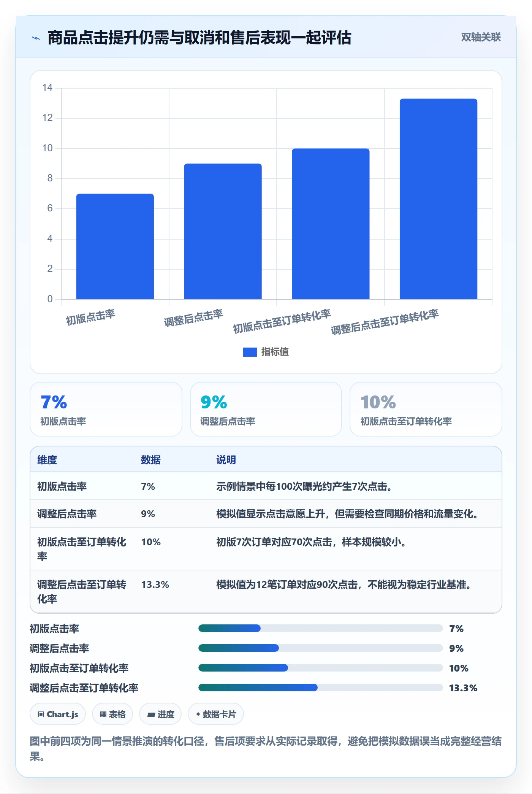Click the x-axis label 调整后点击至订单转化率
The height and width of the screenshot is (794, 532).
385,322
